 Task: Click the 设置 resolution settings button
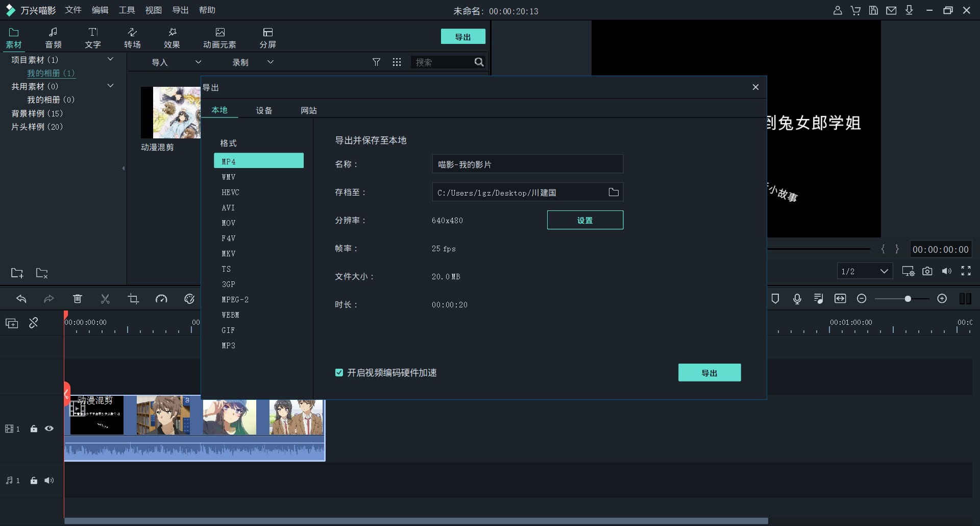click(585, 220)
